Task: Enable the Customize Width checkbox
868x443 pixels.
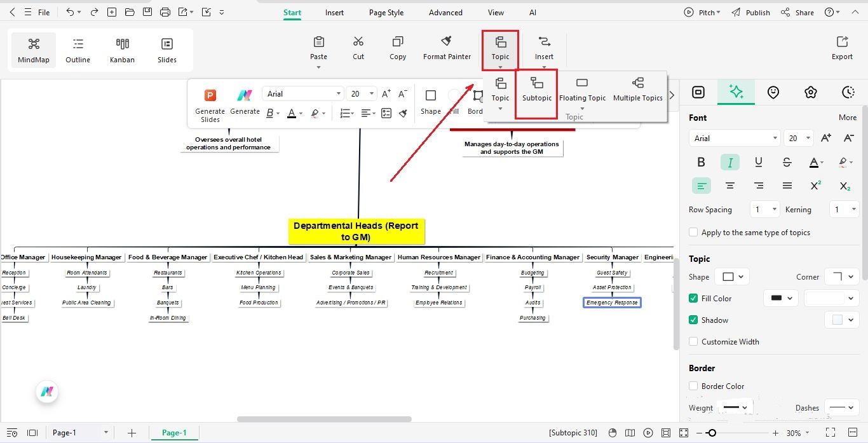Action: (x=693, y=341)
